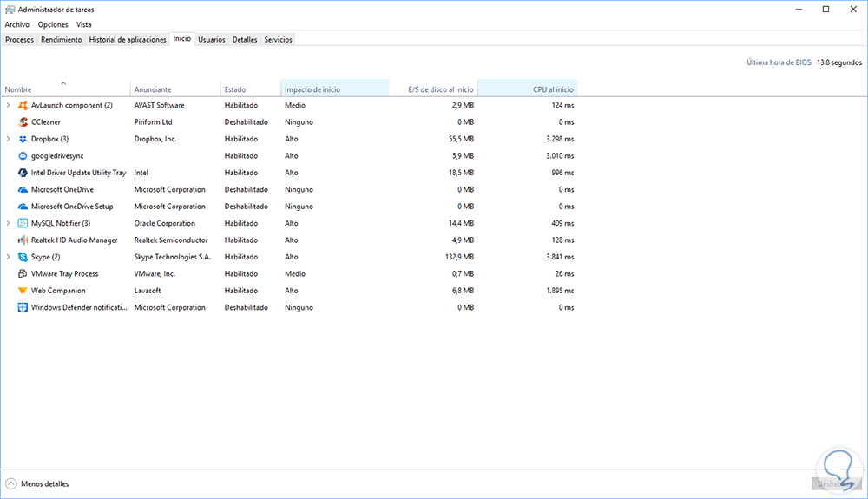Click the Task Manager title bar icon
The width and height of the screenshot is (868, 499).
tap(10, 10)
